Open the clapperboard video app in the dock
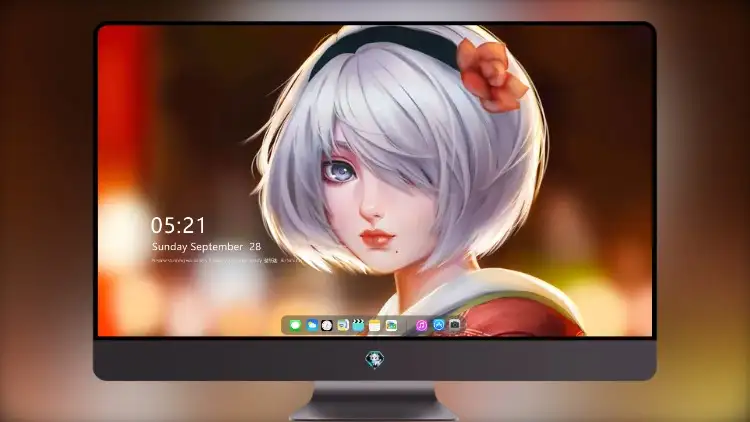This screenshot has height=422, width=750. point(358,325)
